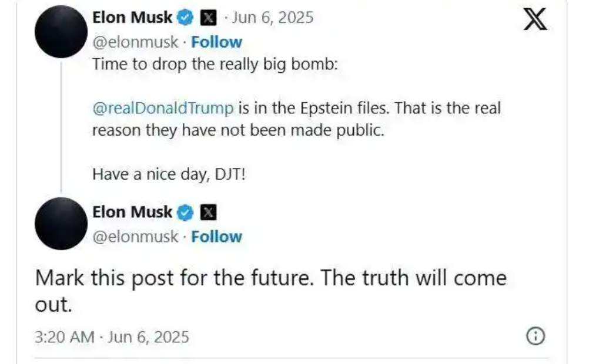Click the Elon Musk name in the top post
596x364 pixels.
coord(132,18)
